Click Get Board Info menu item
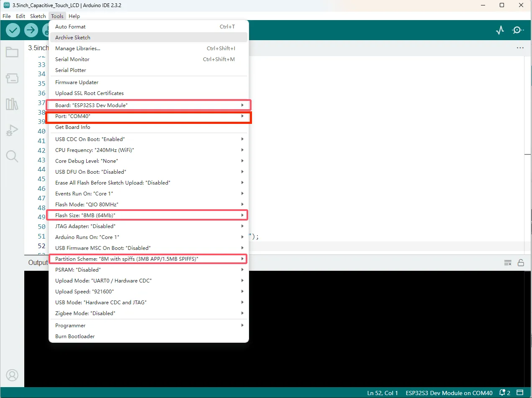The width and height of the screenshot is (532, 398). [149, 127]
